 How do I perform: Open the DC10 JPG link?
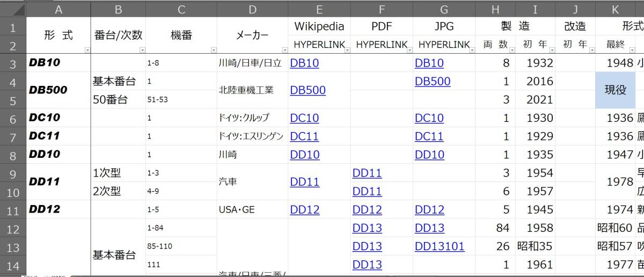[429, 118]
